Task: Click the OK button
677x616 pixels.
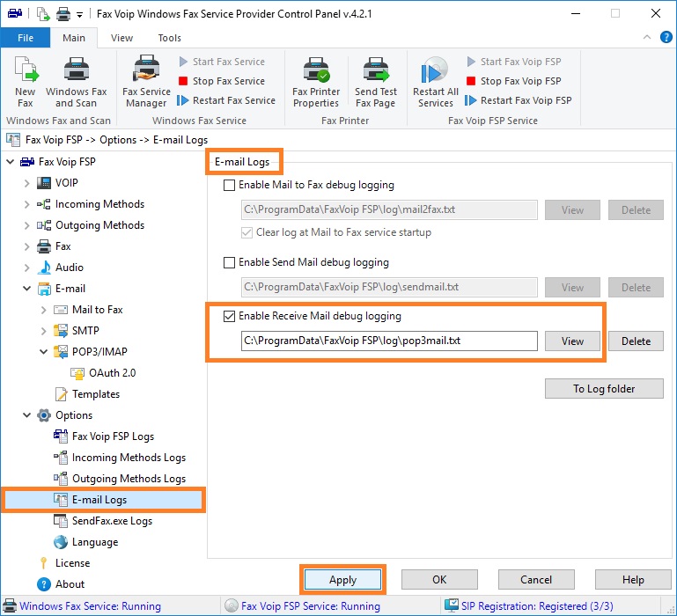Action: (439, 579)
